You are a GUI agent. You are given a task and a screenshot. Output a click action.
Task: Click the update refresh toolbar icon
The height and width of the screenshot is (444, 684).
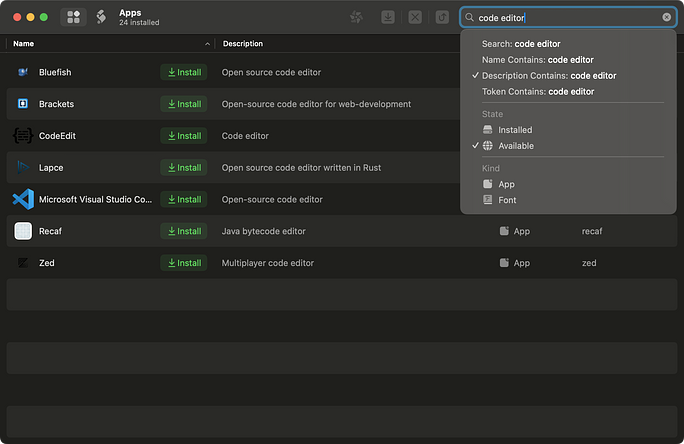[442, 17]
